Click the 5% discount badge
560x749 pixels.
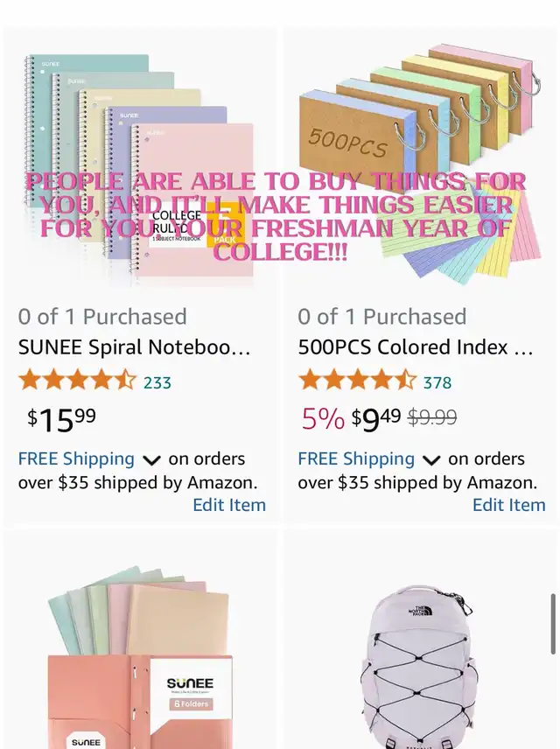(323, 419)
